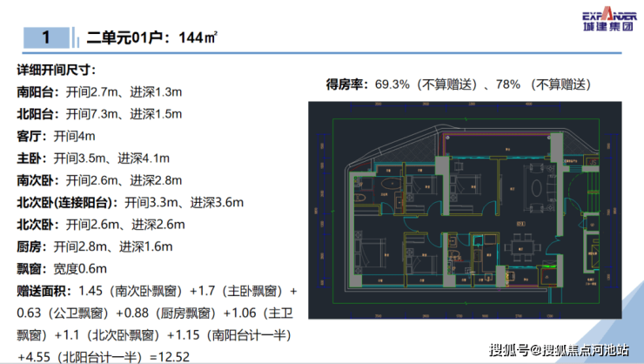
Task: Select the 厨房 开间2.8m line
Action: click(95, 247)
